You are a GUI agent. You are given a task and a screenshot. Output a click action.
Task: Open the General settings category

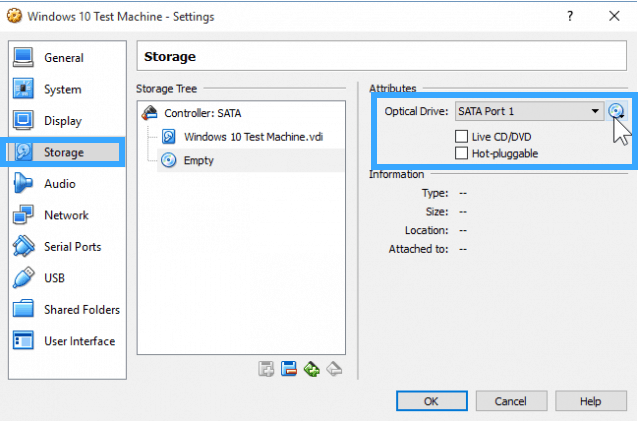tap(66, 58)
